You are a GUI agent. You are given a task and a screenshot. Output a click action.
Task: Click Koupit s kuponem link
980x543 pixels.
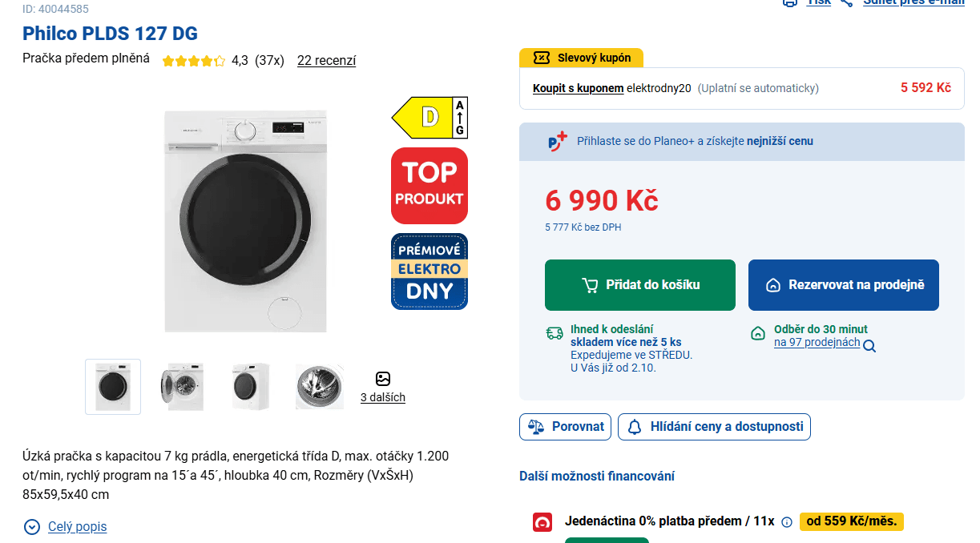578,88
